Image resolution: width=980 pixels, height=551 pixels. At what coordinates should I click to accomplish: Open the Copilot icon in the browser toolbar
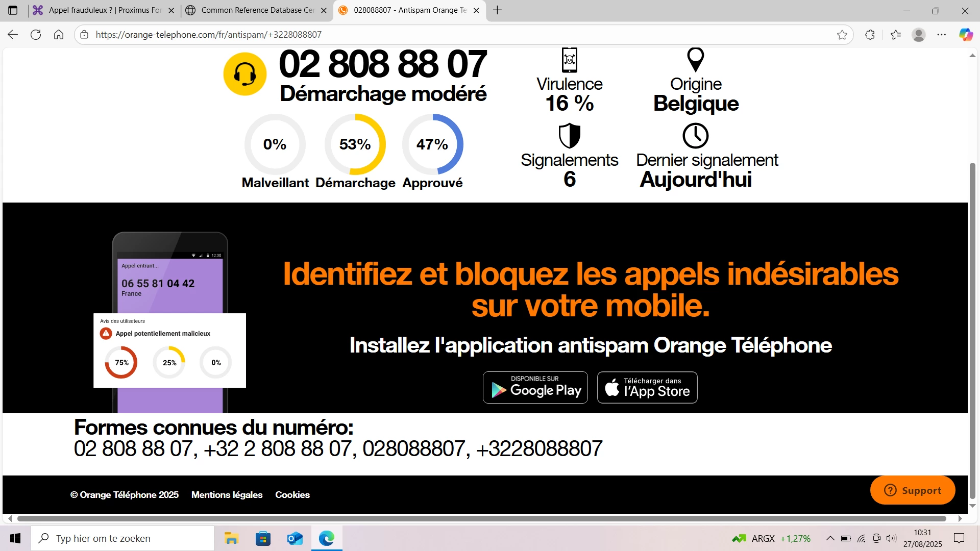pyautogui.click(x=966, y=35)
